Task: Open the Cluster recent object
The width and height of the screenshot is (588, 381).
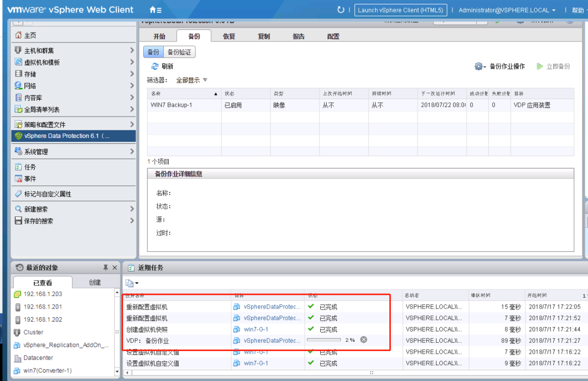Action: (x=33, y=332)
